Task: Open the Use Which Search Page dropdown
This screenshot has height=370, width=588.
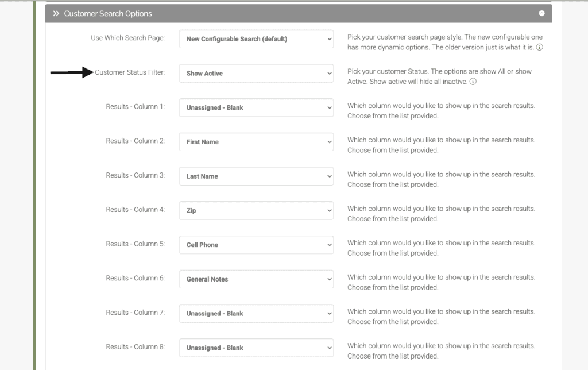Action: click(256, 39)
